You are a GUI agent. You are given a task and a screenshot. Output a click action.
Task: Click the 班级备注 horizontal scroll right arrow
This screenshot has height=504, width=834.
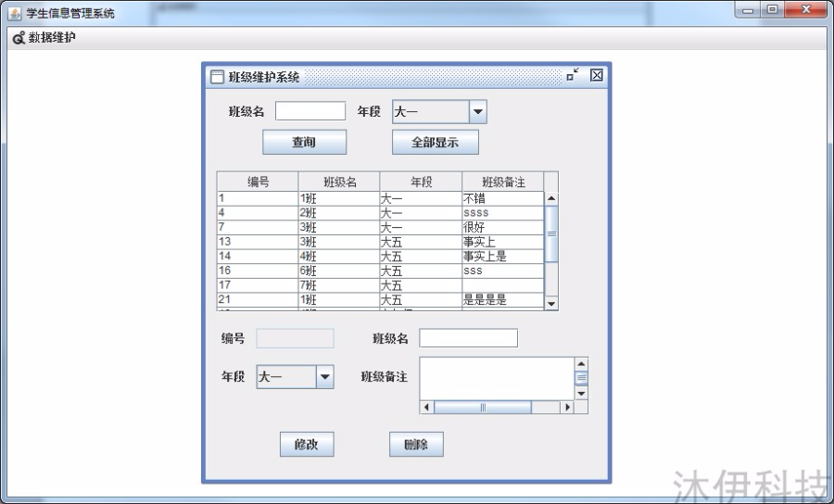pos(567,408)
